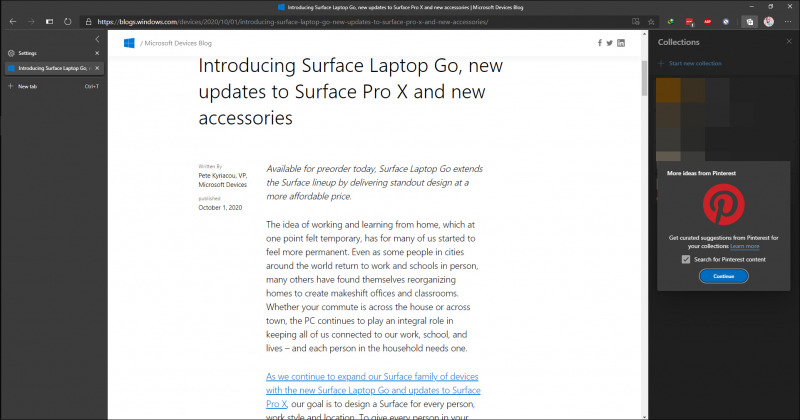
Task: Toggle Search for Pinterest content checkbox
Action: point(686,259)
